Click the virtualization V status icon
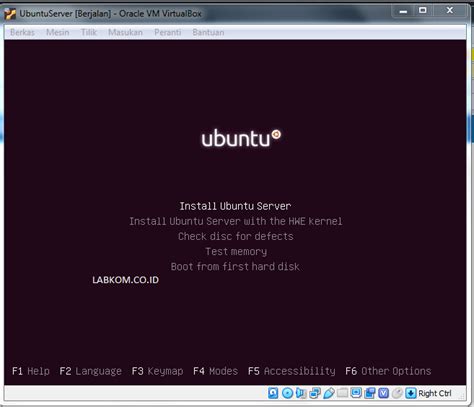474x407 pixels. pos(384,393)
